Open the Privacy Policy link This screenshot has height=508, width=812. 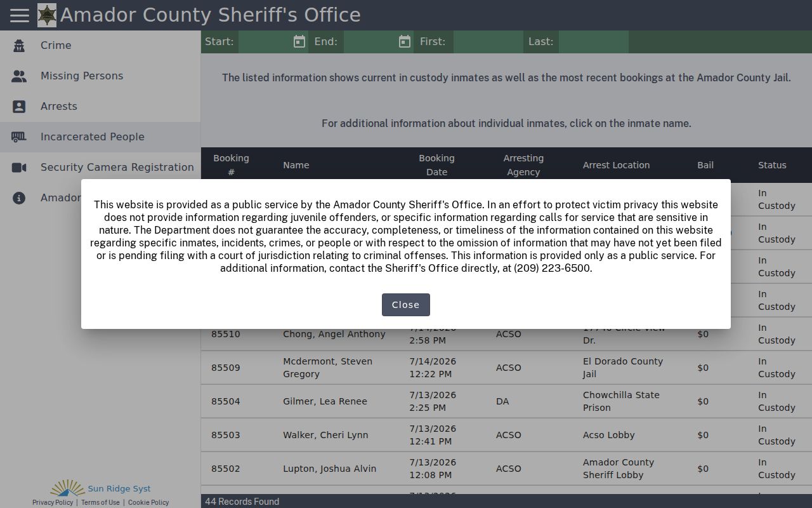53,502
